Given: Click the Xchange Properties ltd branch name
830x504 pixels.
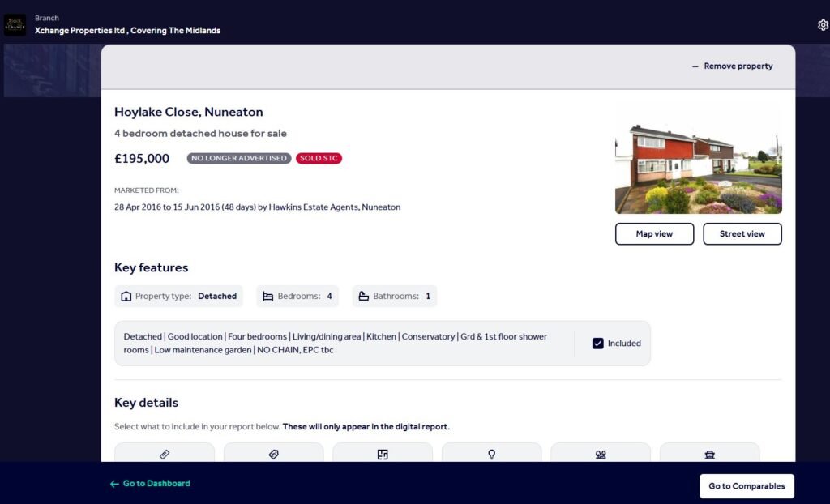Looking at the screenshot, I should point(127,31).
